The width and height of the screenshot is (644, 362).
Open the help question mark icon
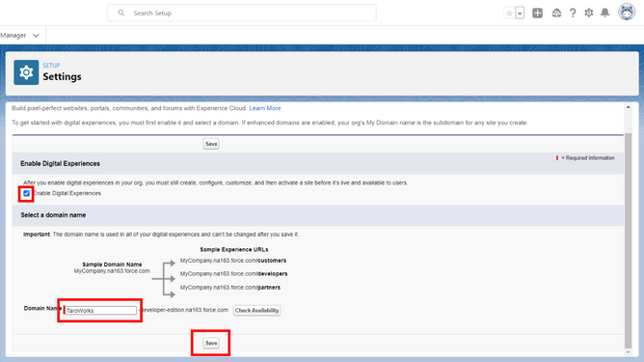coord(573,14)
